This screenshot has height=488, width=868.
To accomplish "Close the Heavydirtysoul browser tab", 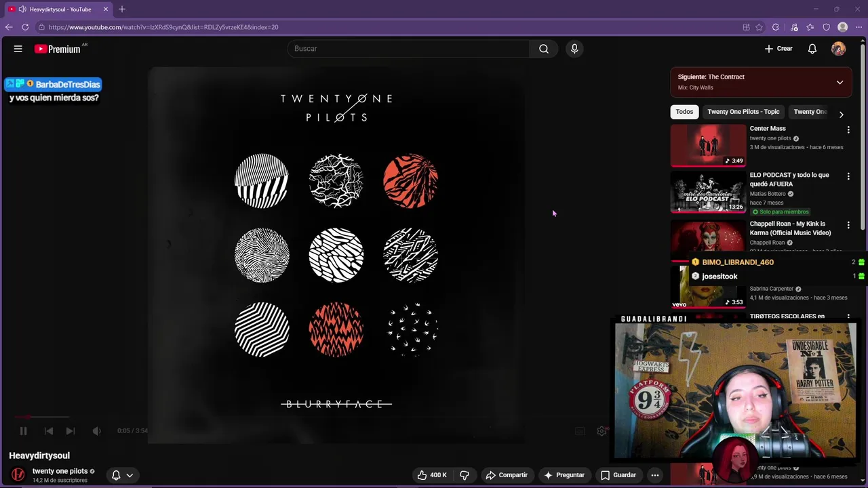I will (106, 9).
